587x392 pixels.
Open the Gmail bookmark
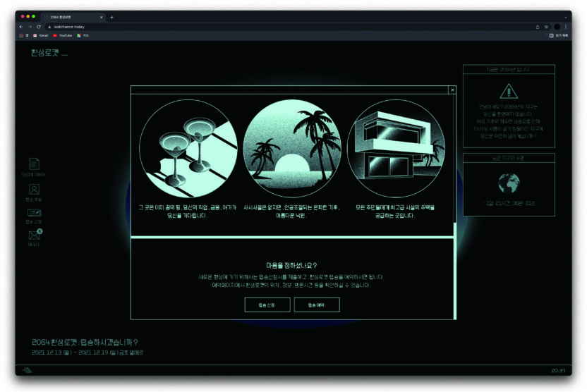pos(41,35)
